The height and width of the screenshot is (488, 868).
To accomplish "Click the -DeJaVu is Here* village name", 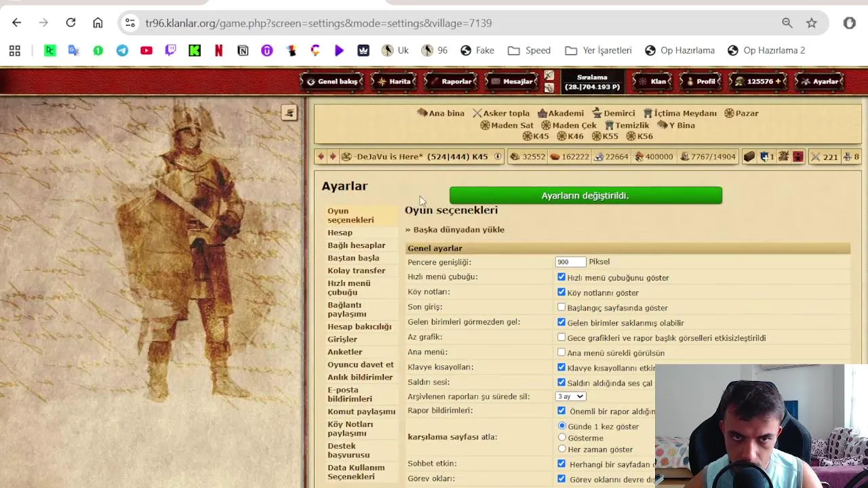I will pyautogui.click(x=388, y=157).
